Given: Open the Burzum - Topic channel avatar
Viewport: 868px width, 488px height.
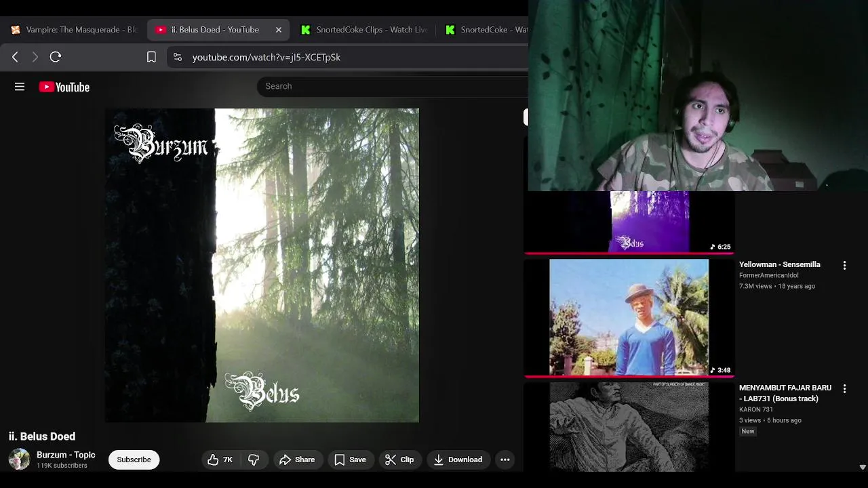Looking at the screenshot, I should point(19,460).
